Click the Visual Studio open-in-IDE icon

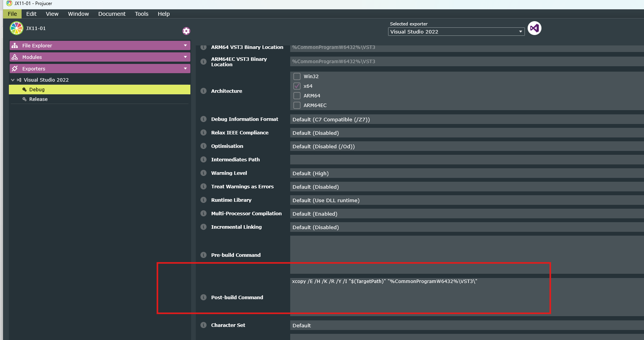coord(534,28)
